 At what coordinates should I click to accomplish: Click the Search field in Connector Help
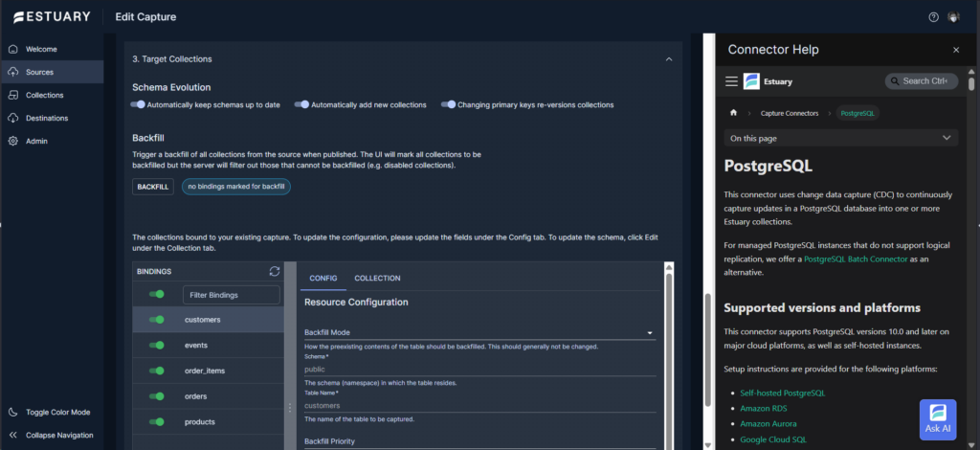point(922,81)
